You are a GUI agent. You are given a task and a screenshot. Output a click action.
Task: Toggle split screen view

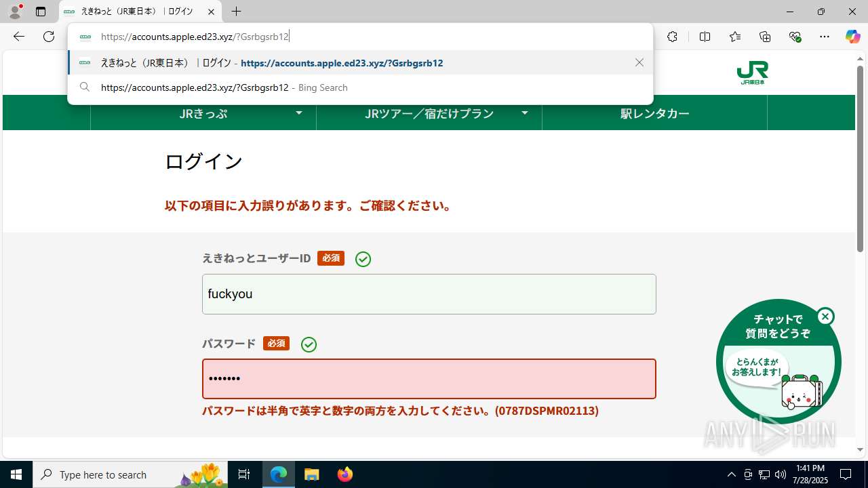tap(705, 37)
